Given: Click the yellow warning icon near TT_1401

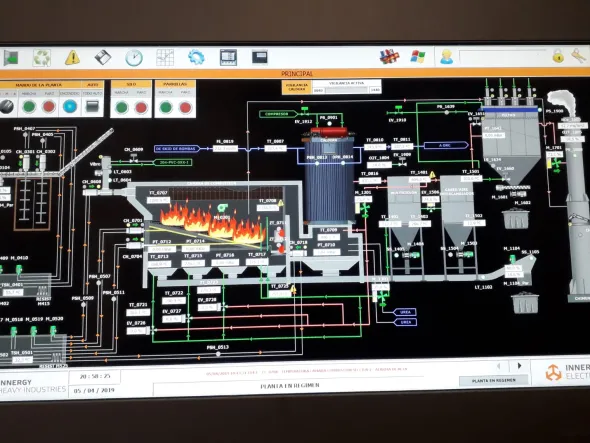Looking at the screenshot, I should 432,175.
